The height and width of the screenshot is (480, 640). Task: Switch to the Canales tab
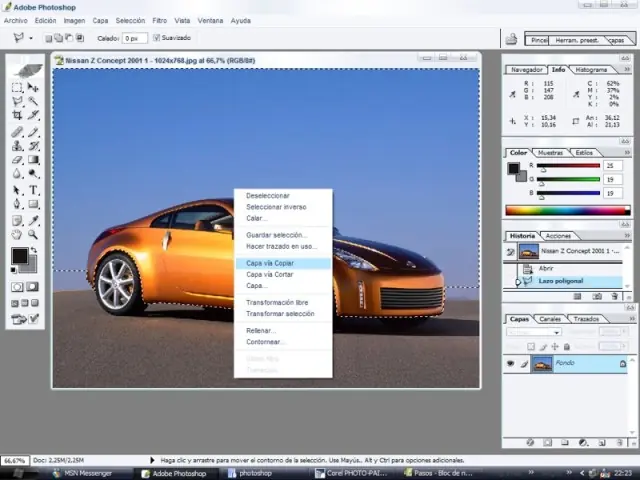(x=550, y=319)
